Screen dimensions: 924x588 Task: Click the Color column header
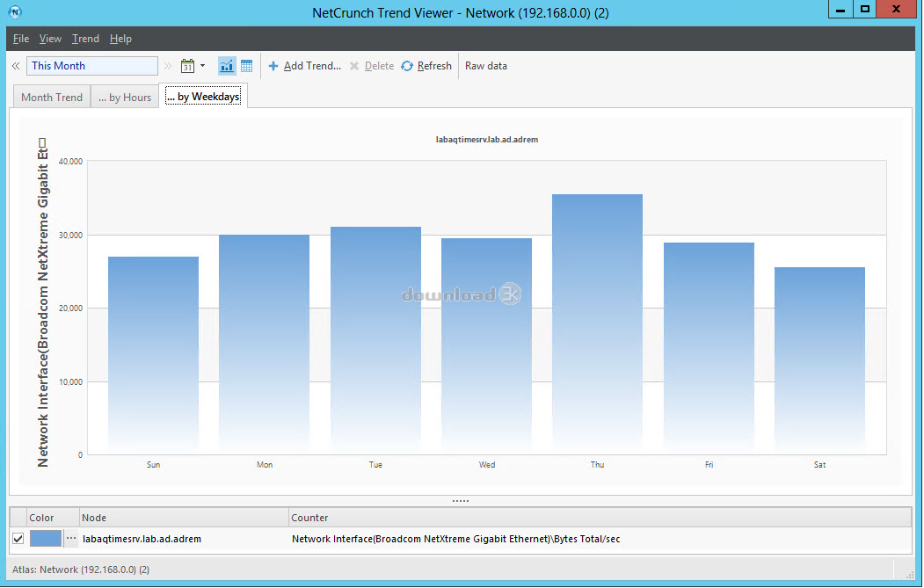[x=53, y=518]
